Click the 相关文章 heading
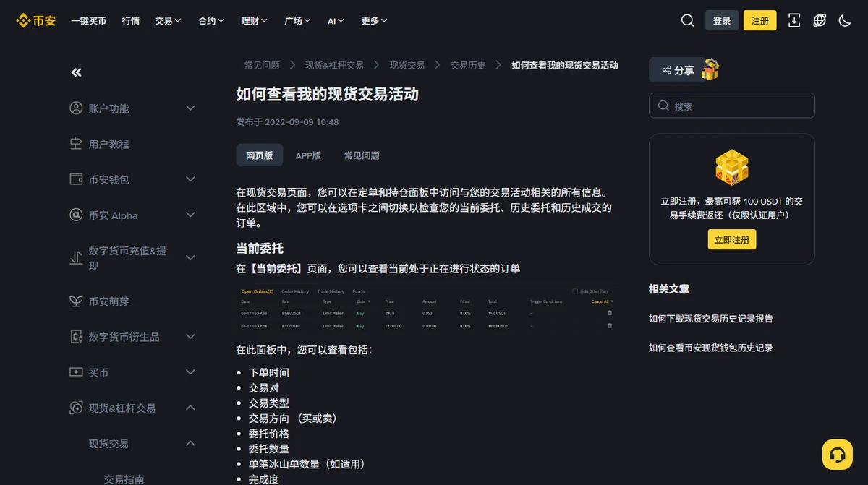This screenshot has height=485, width=868. [x=669, y=288]
